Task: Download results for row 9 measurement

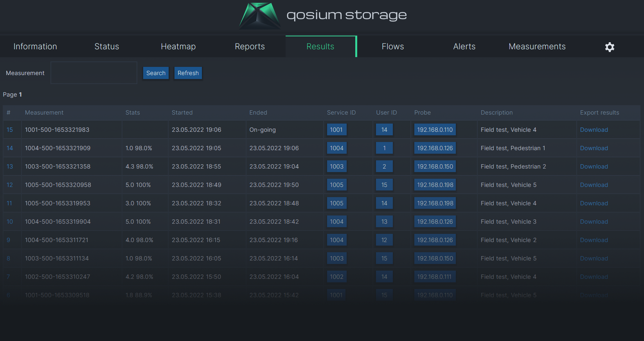Action: pyautogui.click(x=594, y=240)
